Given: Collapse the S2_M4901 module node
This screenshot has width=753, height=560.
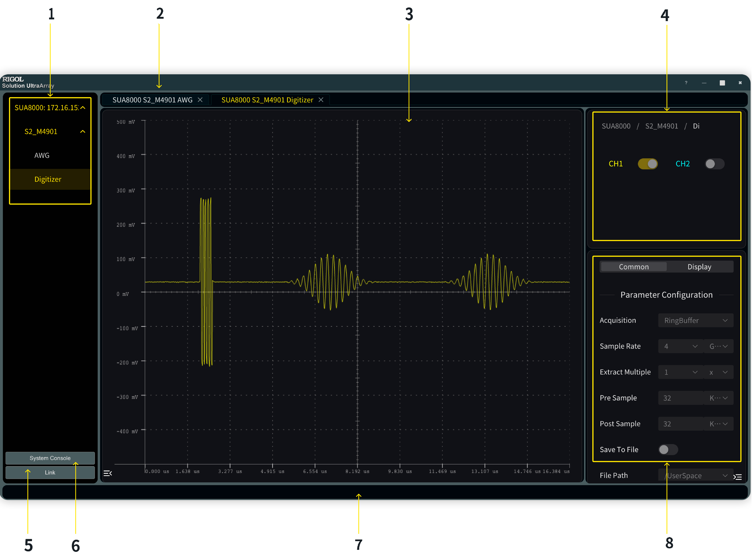Looking at the screenshot, I should tap(83, 132).
